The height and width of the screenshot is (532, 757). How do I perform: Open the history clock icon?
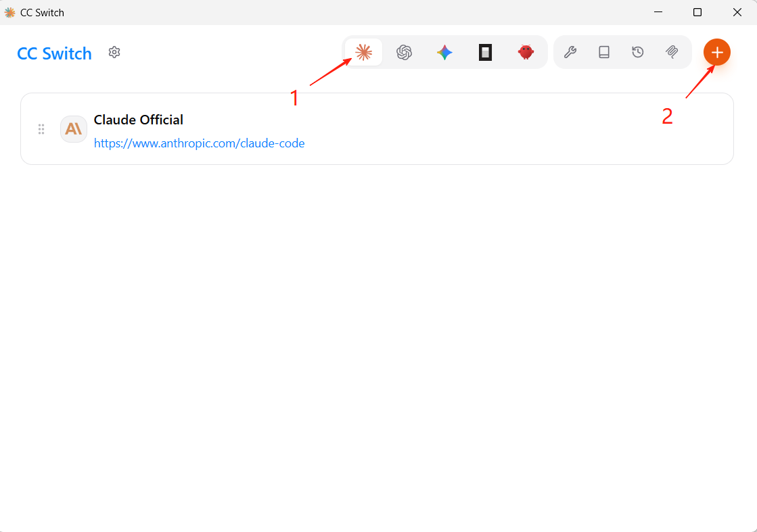pyautogui.click(x=638, y=52)
